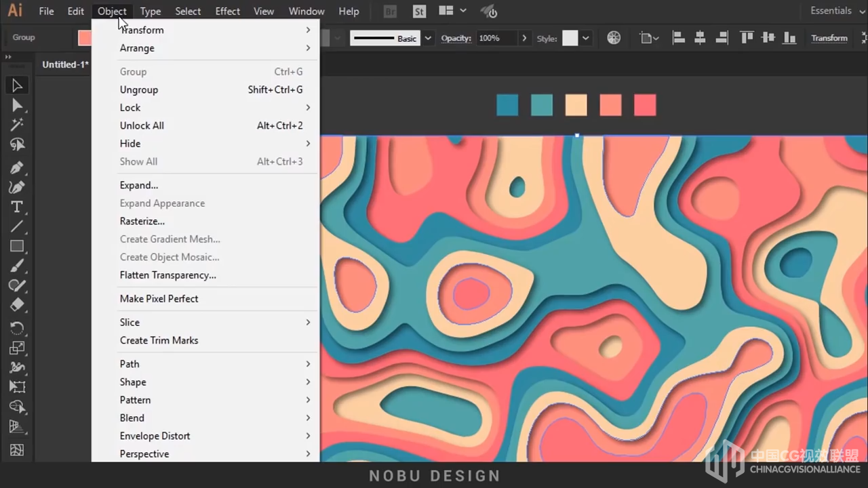The image size is (868, 488).
Task: Open the graphic Style dropdown arrow
Action: [586, 39]
